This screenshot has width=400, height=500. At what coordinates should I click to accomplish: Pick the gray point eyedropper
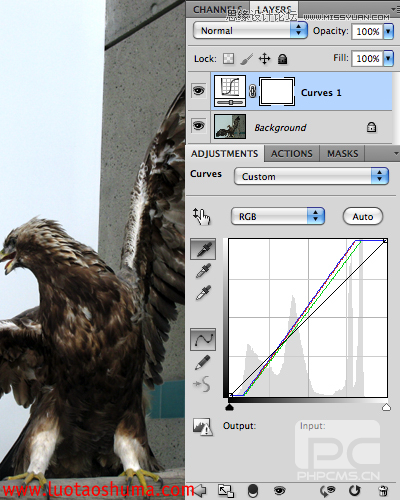click(203, 271)
